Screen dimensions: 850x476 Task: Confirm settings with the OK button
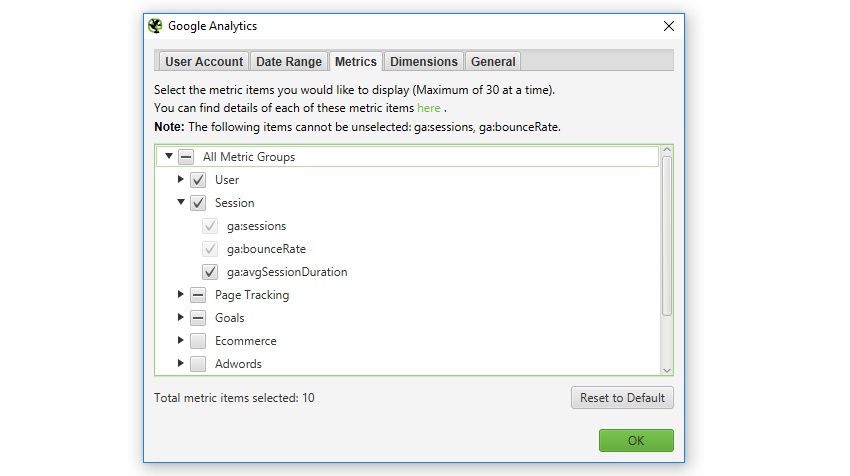point(636,440)
